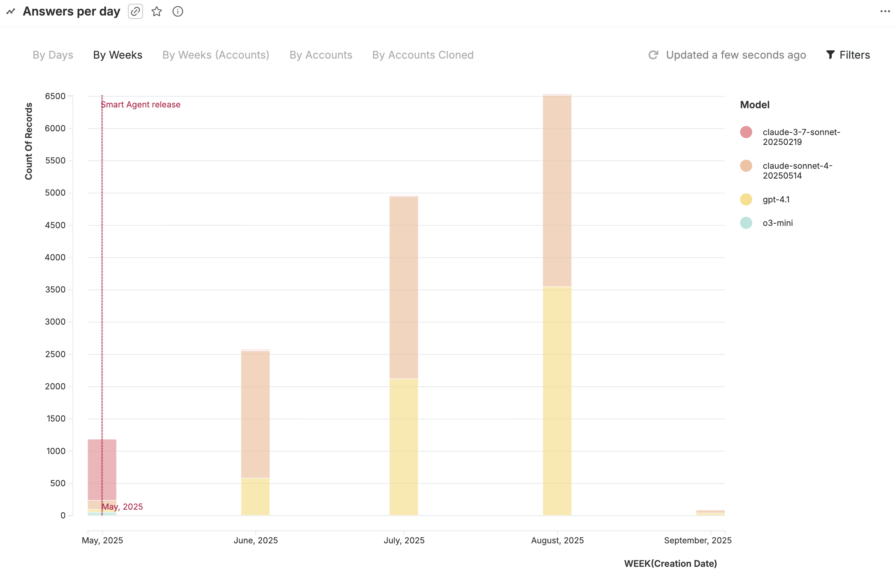This screenshot has height=588, width=896.
Task: Click the line chart icon beside title
Action: [x=11, y=12]
